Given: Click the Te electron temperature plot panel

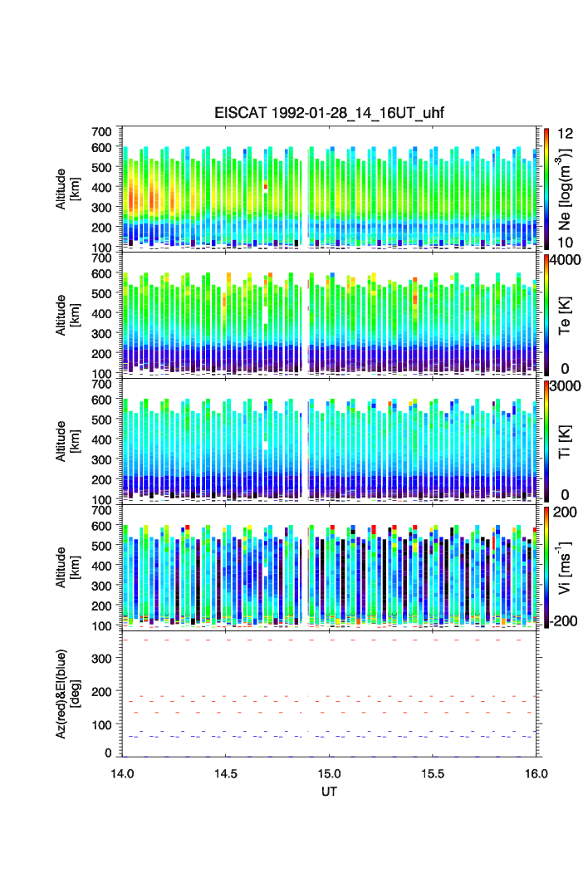Looking at the screenshot, I should click(329, 315).
